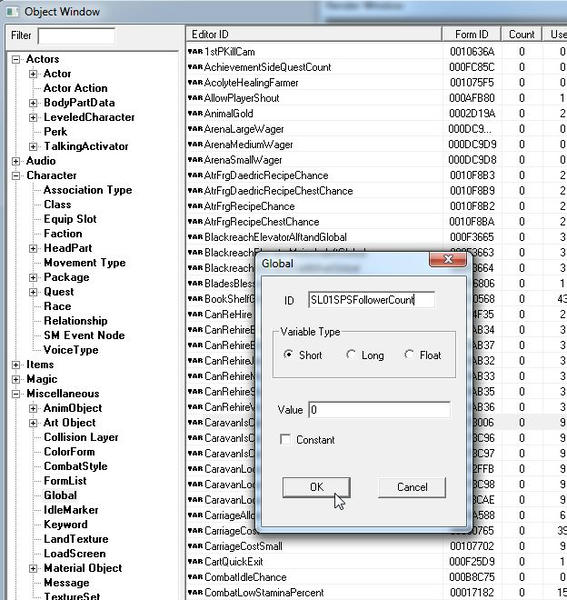Select FormList in the tree

65,481
